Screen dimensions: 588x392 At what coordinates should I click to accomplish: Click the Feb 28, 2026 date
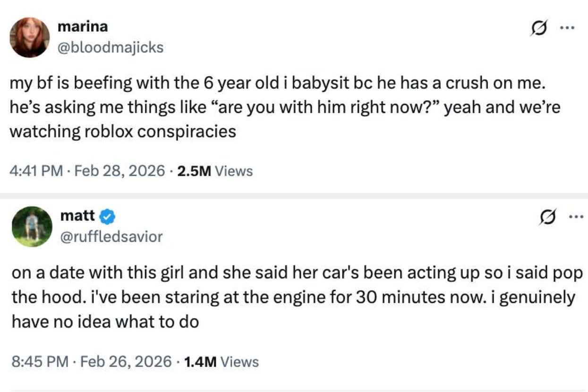coord(118,171)
